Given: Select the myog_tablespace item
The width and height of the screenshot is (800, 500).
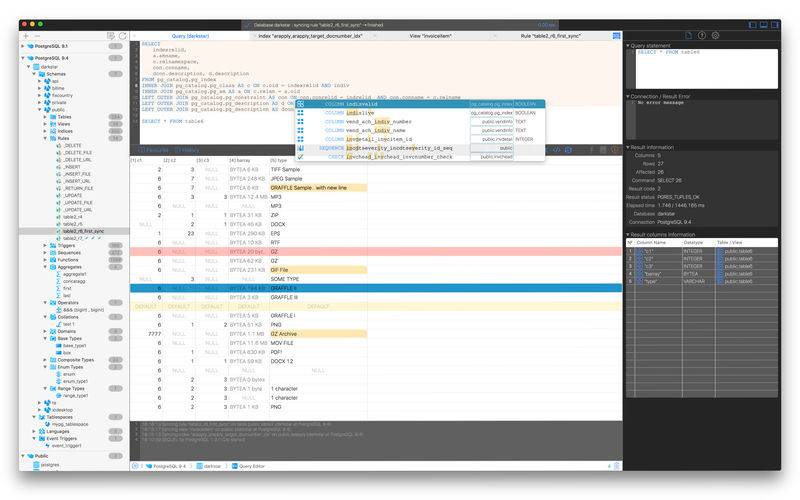Looking at the screenshot, I should pos(70,424).
